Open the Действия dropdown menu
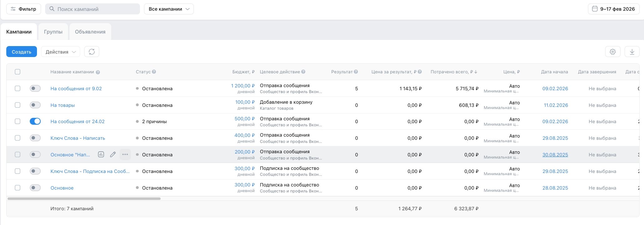This screenshot has width=644, height=225. point(60,52)
